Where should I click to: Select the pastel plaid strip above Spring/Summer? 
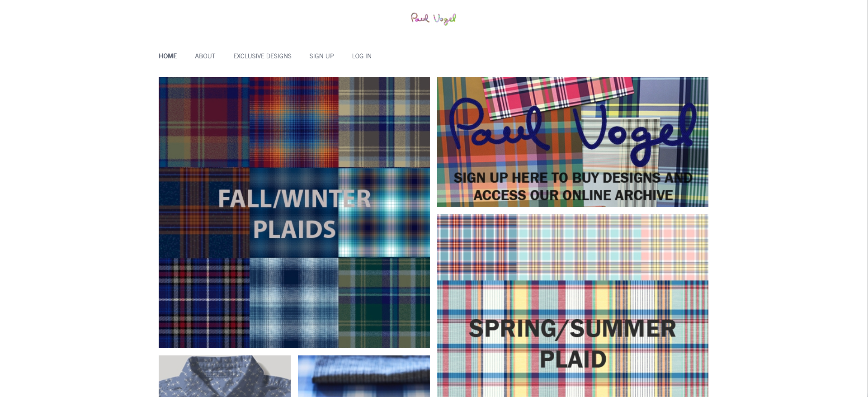[573, 247]
